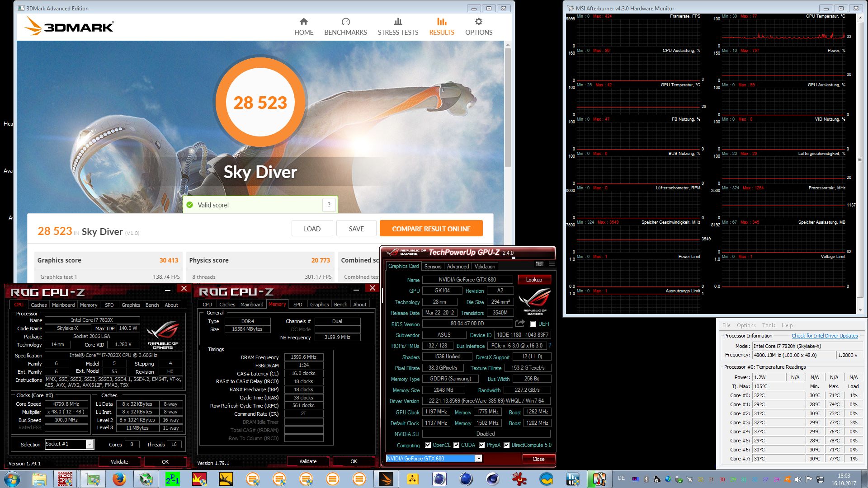Open the BENCHMARKS section in 3DMark
The height and width of the screenshot is (488, 868).
345,27
